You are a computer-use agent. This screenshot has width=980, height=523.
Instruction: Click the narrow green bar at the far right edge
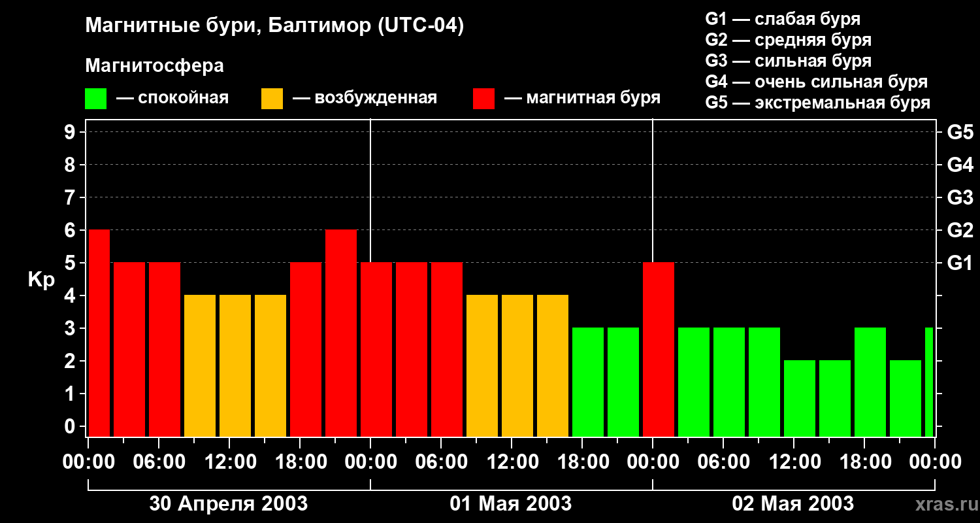[929, 382]
